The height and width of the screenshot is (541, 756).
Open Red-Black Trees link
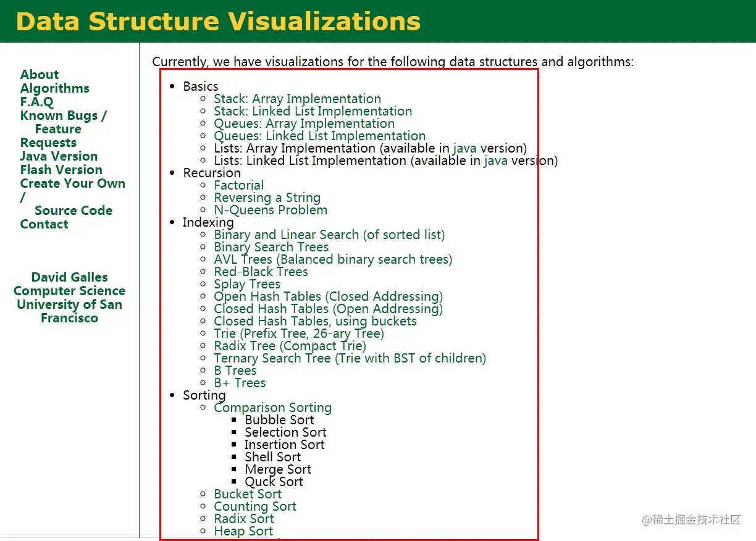click(261, 272)
